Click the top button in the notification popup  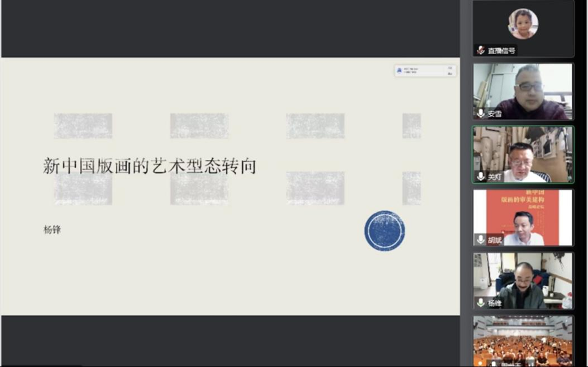coord(450,68)
